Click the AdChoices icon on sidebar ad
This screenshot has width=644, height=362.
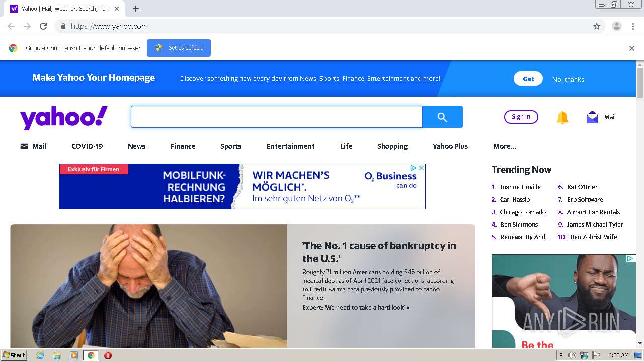[x=630, y=259]
